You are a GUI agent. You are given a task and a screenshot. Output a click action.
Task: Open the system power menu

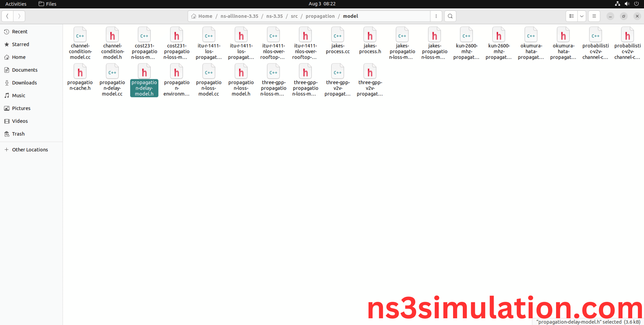636,4
